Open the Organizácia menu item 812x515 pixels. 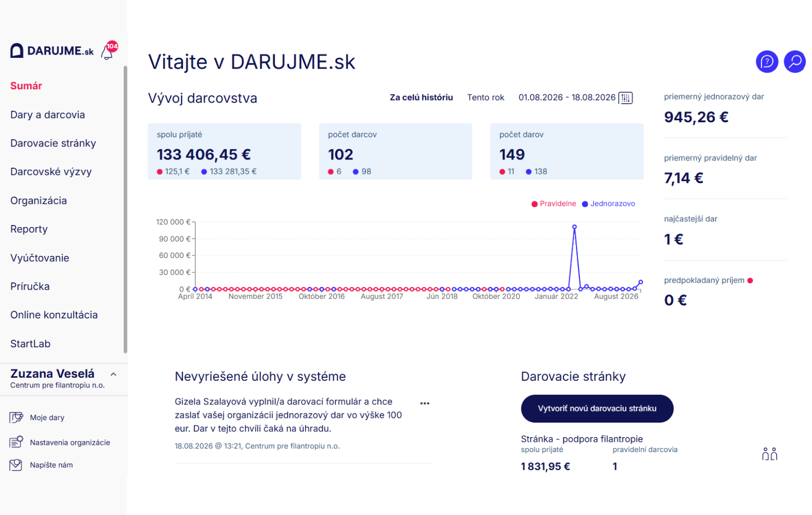(39, 201)
